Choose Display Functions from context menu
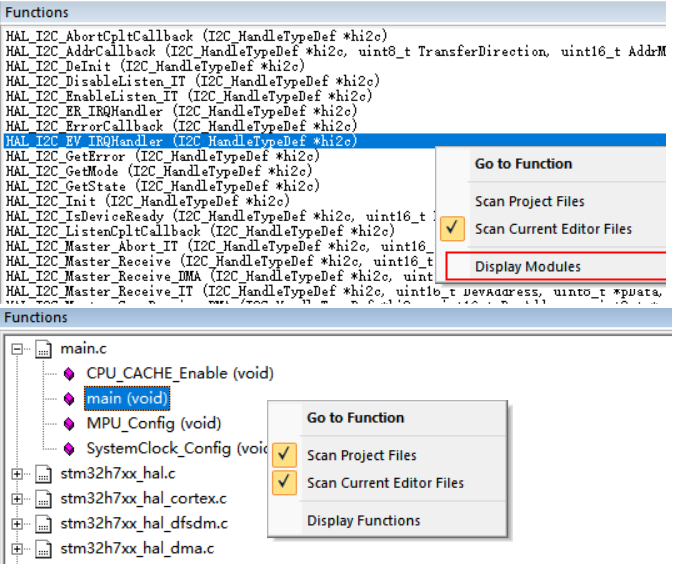The height and width of the screenshot is (564, 674). coord(363,520)
